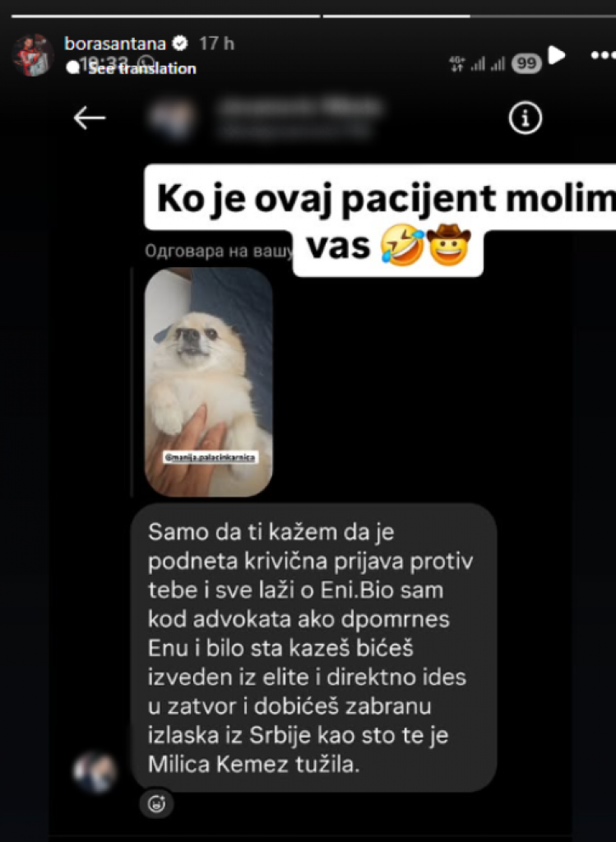Open borasantana profile picture

click(x=33, y=55)
